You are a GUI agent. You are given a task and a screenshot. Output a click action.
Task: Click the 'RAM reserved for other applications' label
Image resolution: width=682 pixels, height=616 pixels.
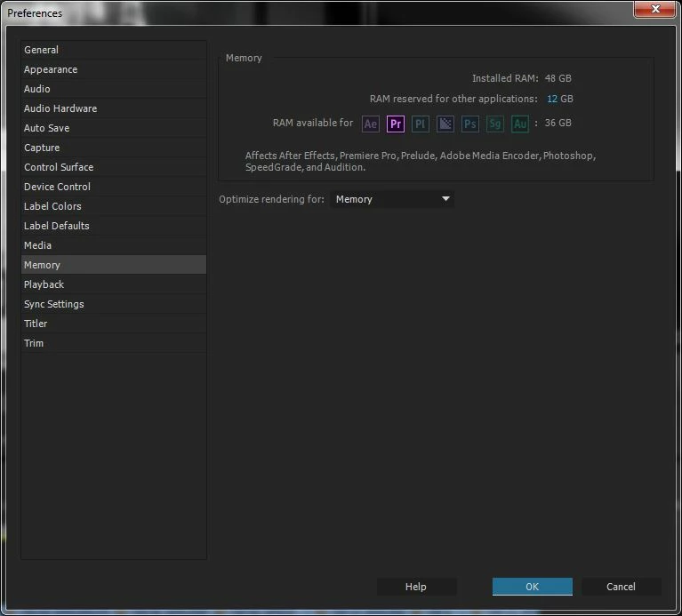[x=453, y=99]
